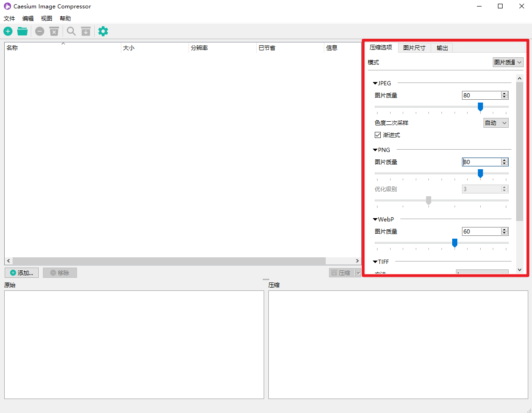The image size is (532, 413).
Task: Click the clear list trash toolbar icon
Action: [54, 31]
